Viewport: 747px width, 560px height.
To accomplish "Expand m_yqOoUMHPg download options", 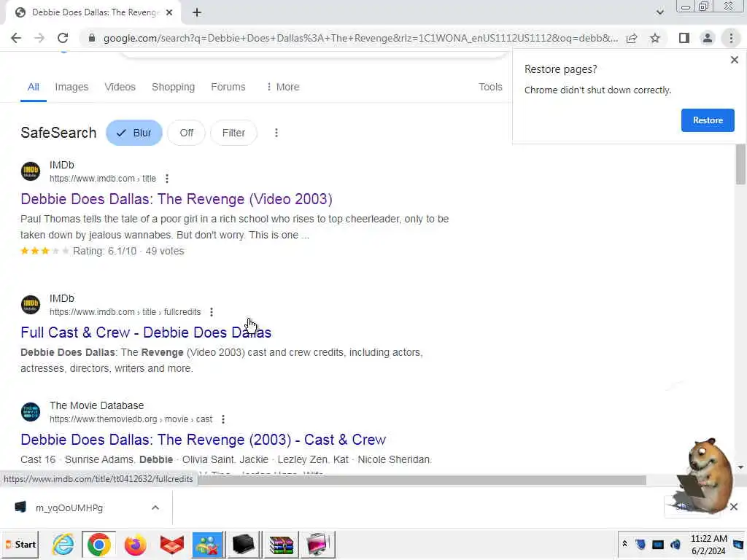I will pyautogui.click(x=155, y=507).
